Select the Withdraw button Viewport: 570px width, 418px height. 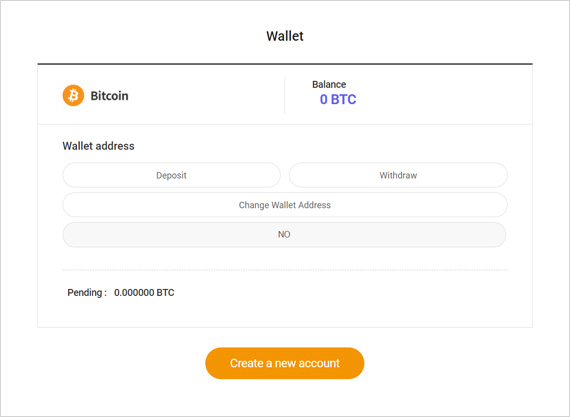click(x=398, y=175)
